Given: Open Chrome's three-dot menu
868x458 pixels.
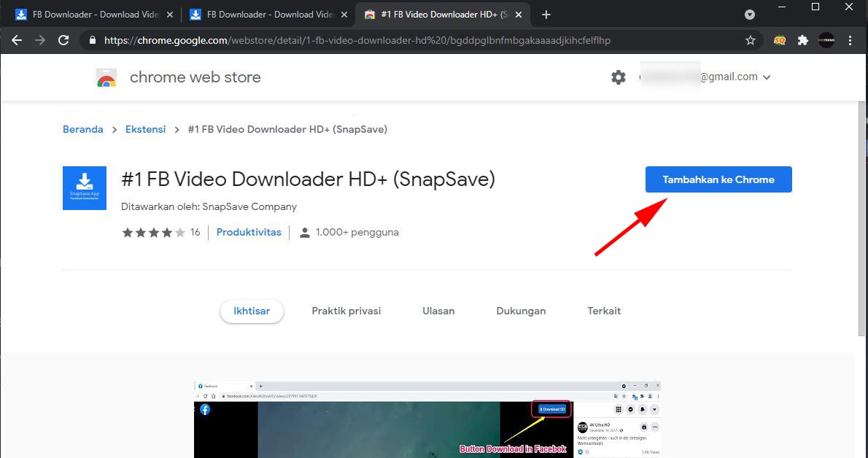Looking at the screenshot, I should pos(850,40).
